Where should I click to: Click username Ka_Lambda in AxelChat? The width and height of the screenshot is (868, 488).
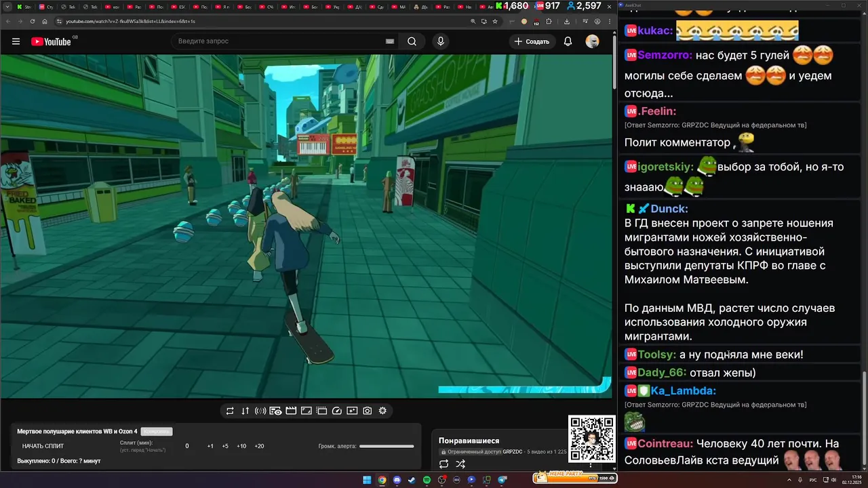tap(684, 390)
